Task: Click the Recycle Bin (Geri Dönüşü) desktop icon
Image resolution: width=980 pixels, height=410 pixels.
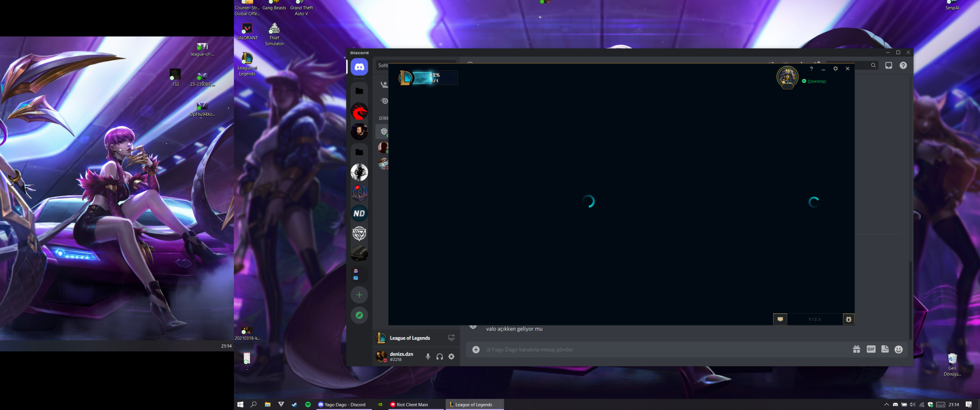Action: click(x=952, y=365)
